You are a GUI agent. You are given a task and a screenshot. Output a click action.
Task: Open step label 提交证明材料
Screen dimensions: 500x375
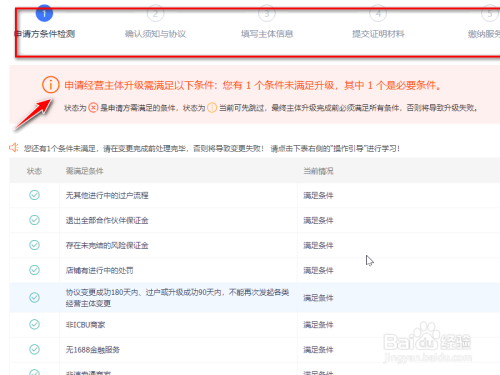(378, 34)
